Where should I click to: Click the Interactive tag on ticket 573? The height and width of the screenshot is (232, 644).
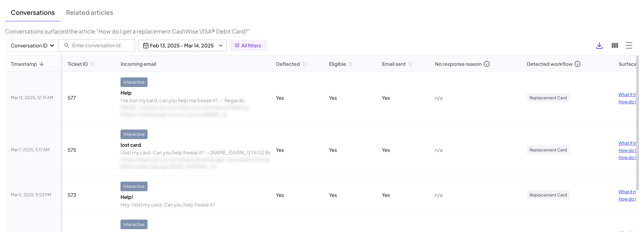[x=134, y=186]
